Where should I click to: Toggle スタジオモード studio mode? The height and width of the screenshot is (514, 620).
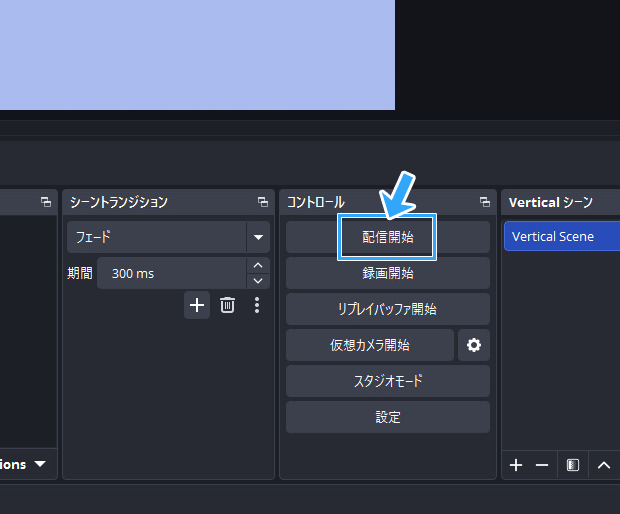click(388, 381)
